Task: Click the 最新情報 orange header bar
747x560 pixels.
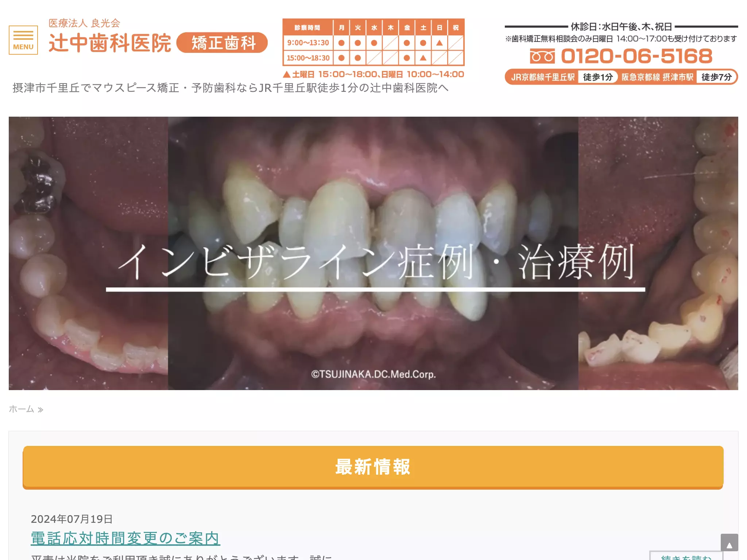Action: pos(373,467)
